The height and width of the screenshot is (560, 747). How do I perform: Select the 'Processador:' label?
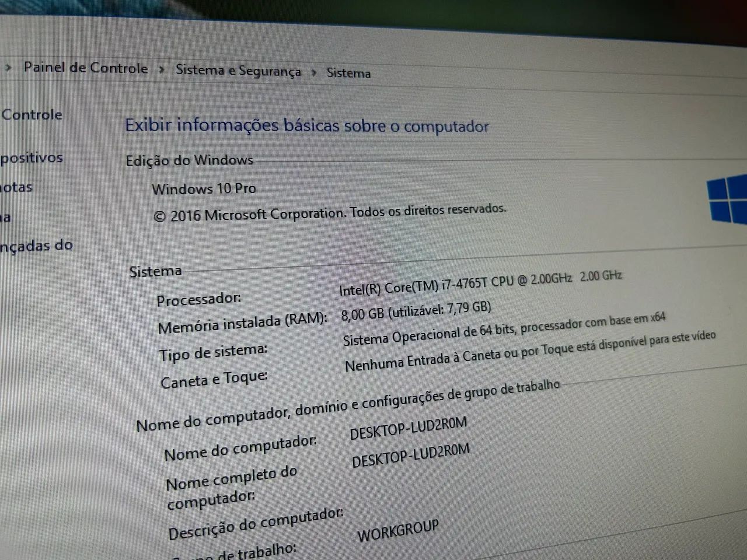tap(198, 299)
